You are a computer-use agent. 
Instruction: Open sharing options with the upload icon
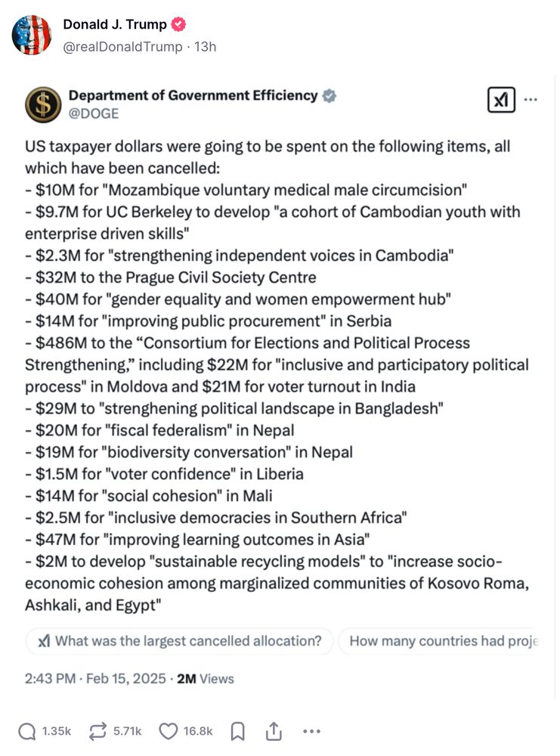[273, 730]
